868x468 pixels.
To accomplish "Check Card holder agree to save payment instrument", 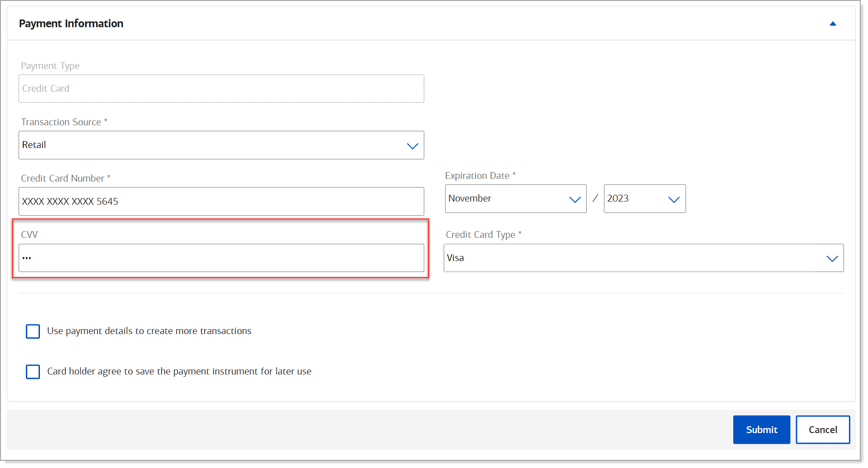I will coord(33,372).
